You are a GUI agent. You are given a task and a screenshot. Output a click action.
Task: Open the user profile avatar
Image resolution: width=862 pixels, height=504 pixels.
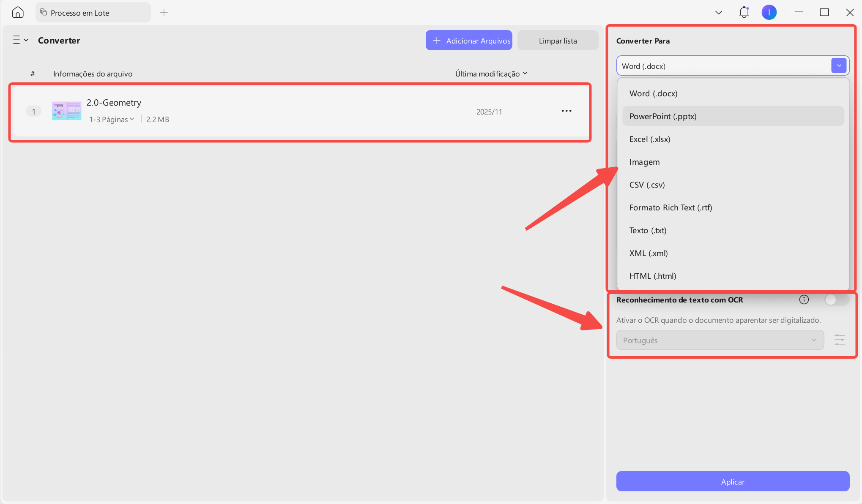[x=769, y=13]
